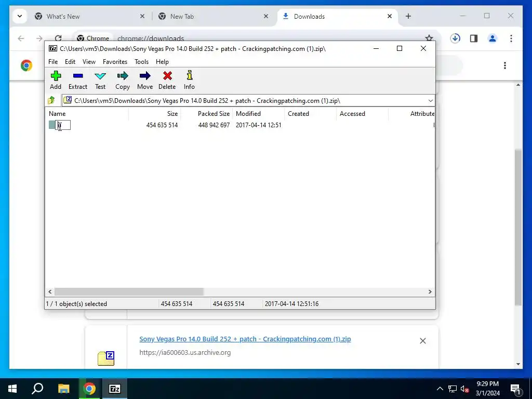Click the 7-Zip horizontal scrollbar thumb
Viewport: 532px width, 399px height.
(x=129, y=292)
